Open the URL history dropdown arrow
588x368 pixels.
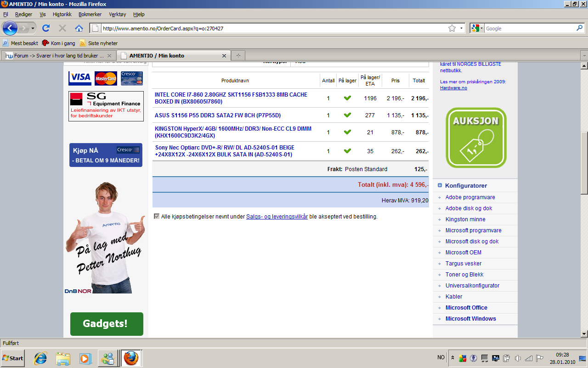461,28
